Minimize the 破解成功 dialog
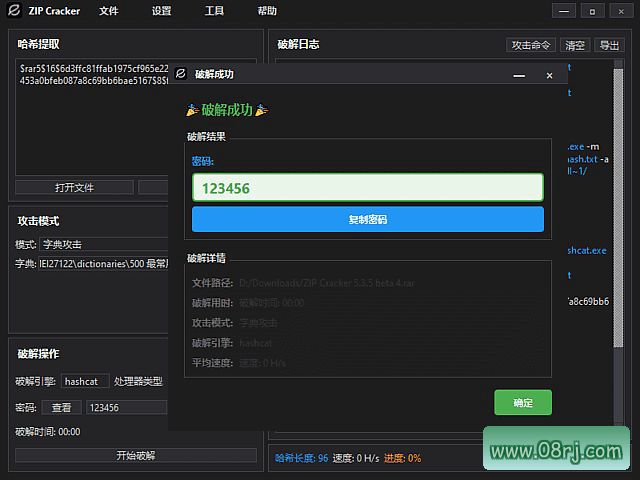The image size is (640, 480). (519, 76)
